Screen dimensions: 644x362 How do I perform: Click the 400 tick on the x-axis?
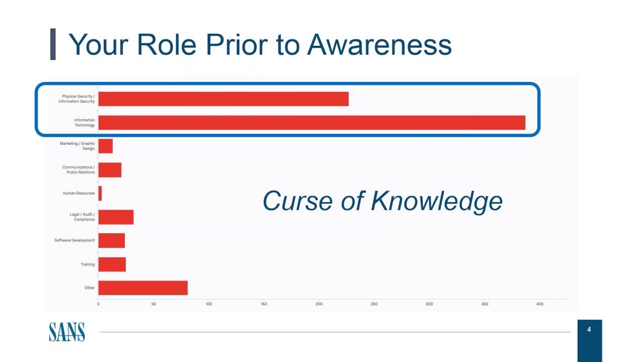tap(540, 304)
